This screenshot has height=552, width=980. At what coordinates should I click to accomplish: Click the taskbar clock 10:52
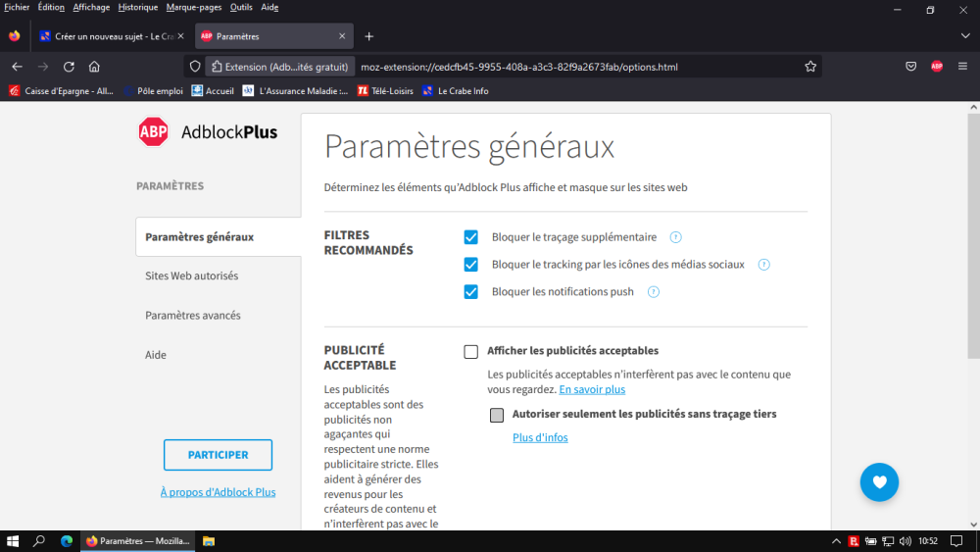click(x=928, y=541)
